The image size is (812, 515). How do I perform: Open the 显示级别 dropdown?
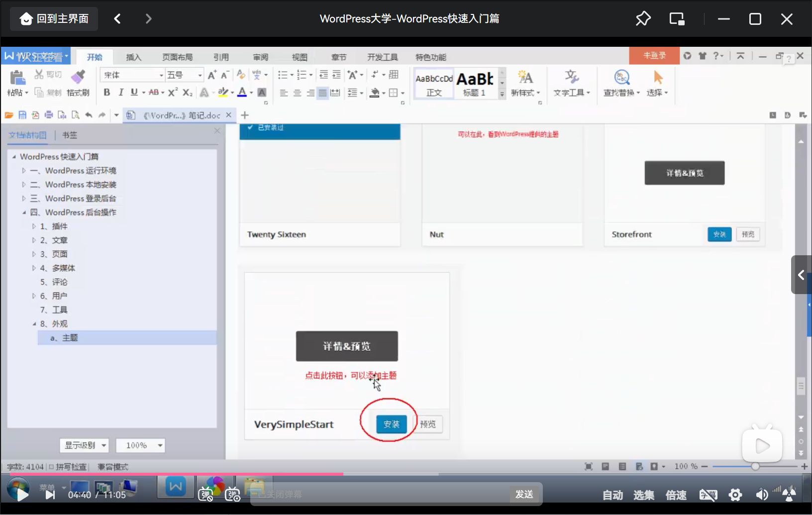[x=84, y=445]
